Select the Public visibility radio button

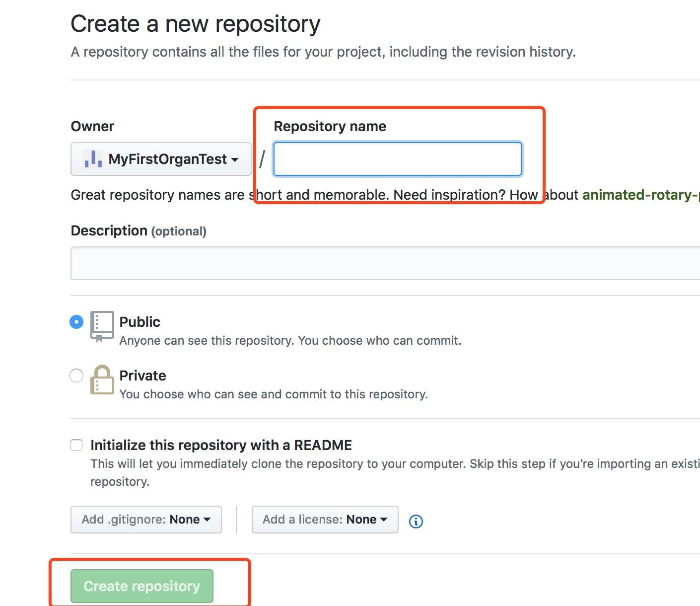76,322
